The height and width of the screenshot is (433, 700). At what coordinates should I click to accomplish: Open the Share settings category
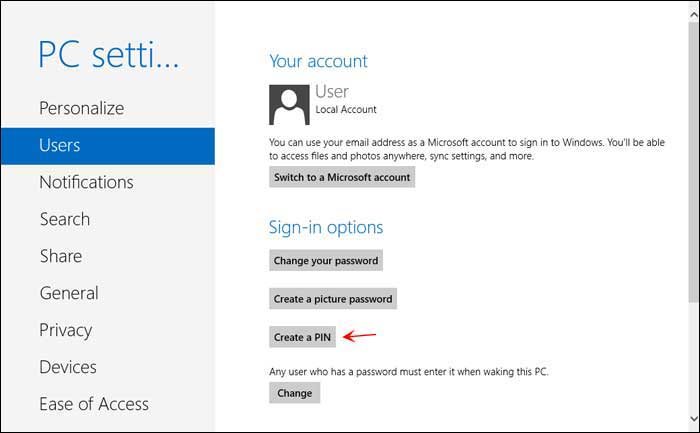click(x=61, y=256)
